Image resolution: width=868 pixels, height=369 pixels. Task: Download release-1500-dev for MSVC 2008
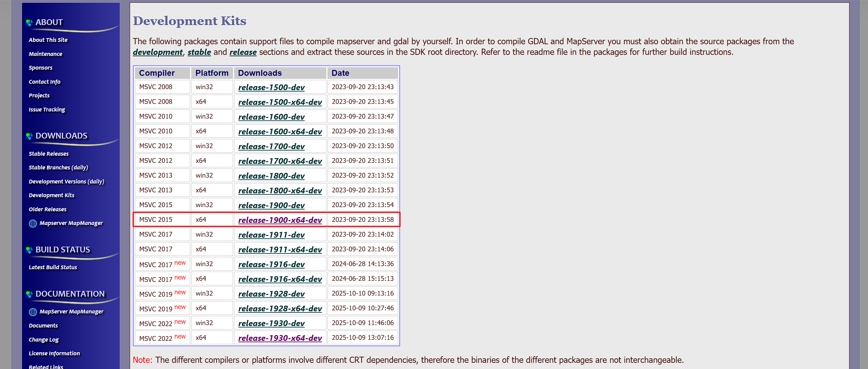(271, 87)
